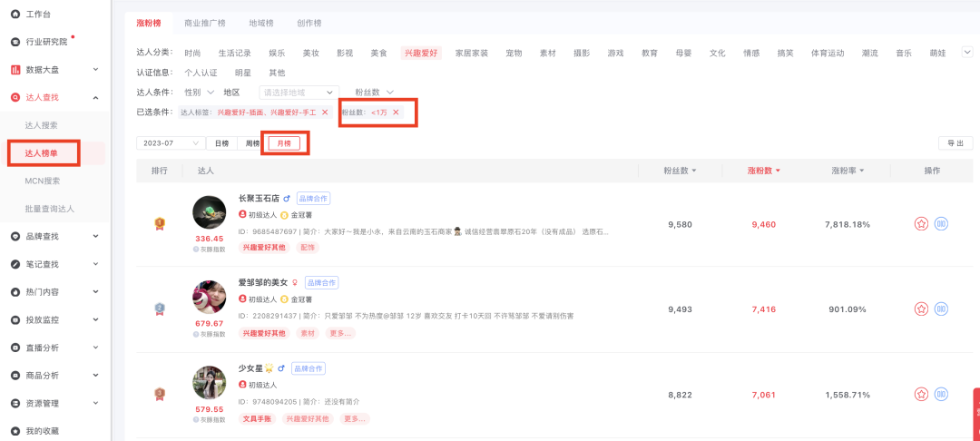980x441 pixels.
Task: Open the 请选择地域 region dropdown
Action: point(299,93)
